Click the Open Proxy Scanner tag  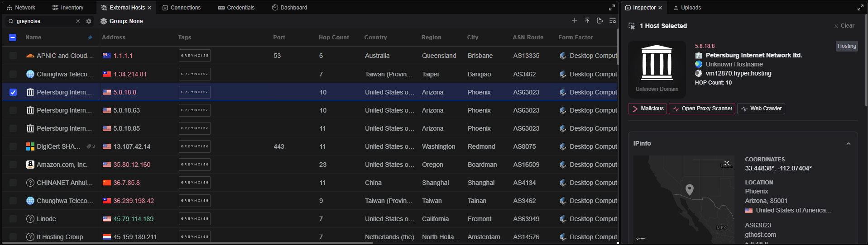(x=702, y=108)
